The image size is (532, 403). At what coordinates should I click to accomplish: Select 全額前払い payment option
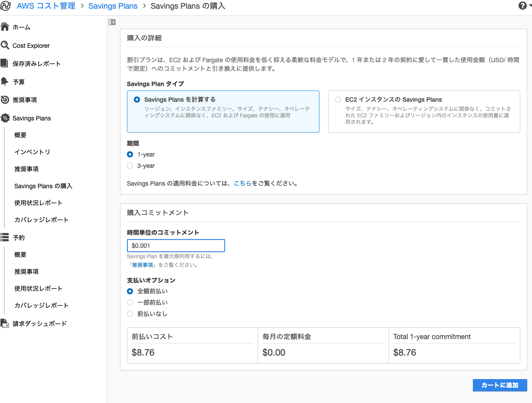pos(130,291)
